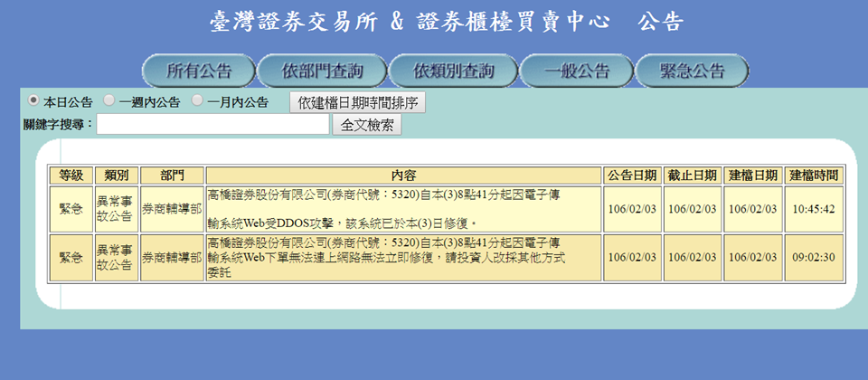868x380 pixels.
Task: Select the 一般公告 tab
Action: click(x=576, y=71)
